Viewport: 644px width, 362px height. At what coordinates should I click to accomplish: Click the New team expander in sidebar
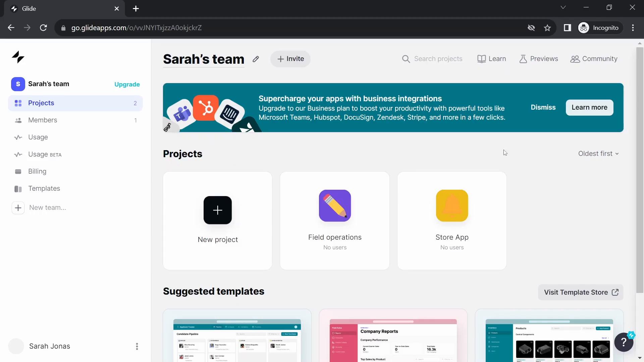tap(18, 207)
